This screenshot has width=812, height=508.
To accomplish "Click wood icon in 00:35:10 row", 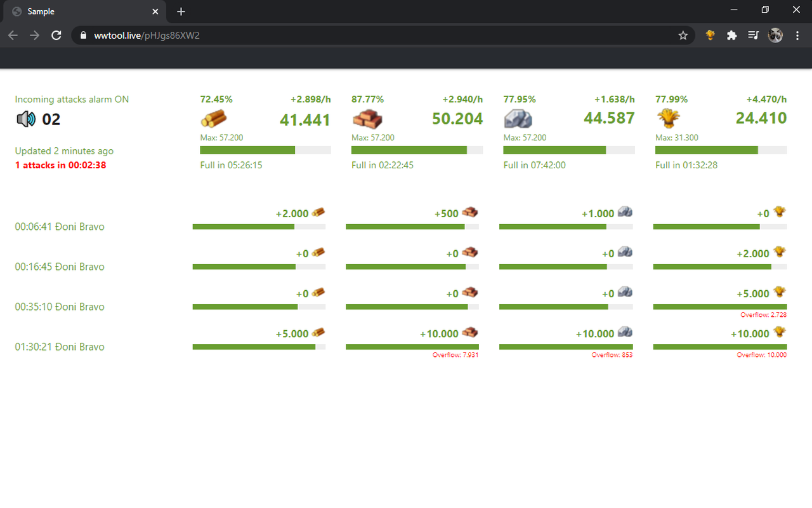I will coord(318,293).
